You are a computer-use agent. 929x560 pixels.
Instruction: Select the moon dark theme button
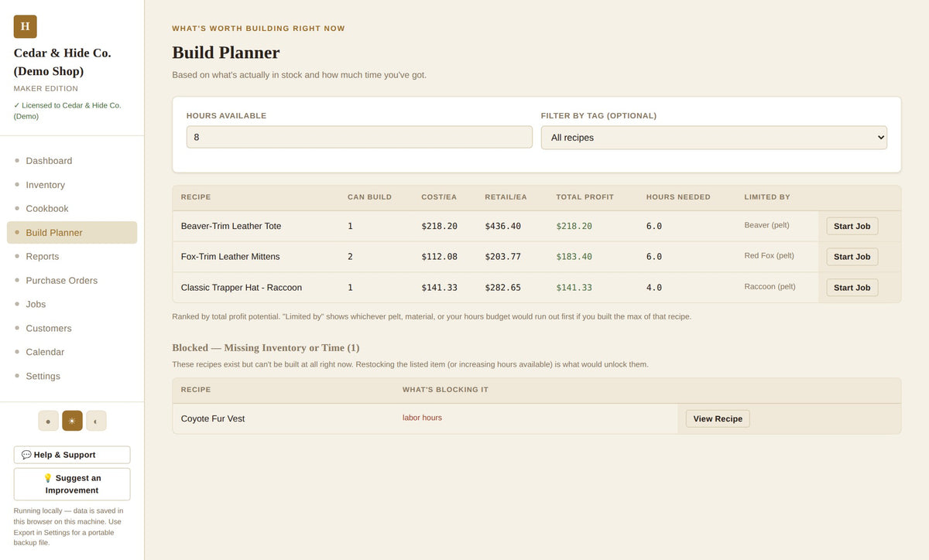click(x=96, y=421)
